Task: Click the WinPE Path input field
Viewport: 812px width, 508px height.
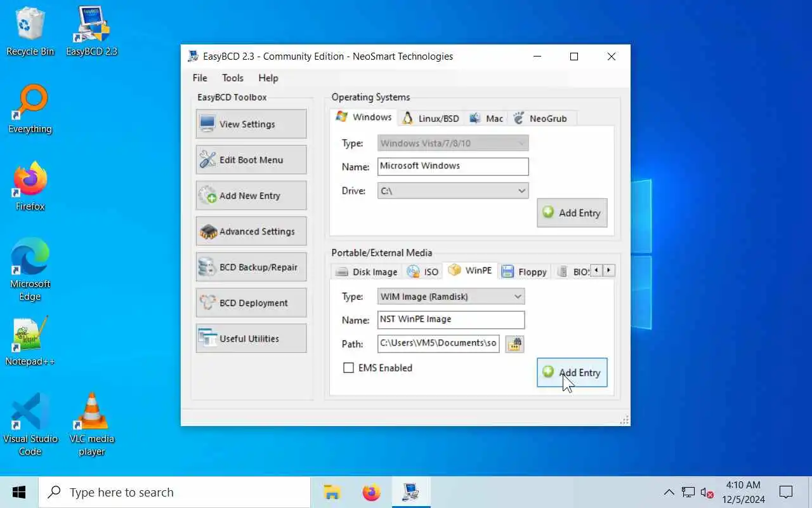Action: click(438, 344)
